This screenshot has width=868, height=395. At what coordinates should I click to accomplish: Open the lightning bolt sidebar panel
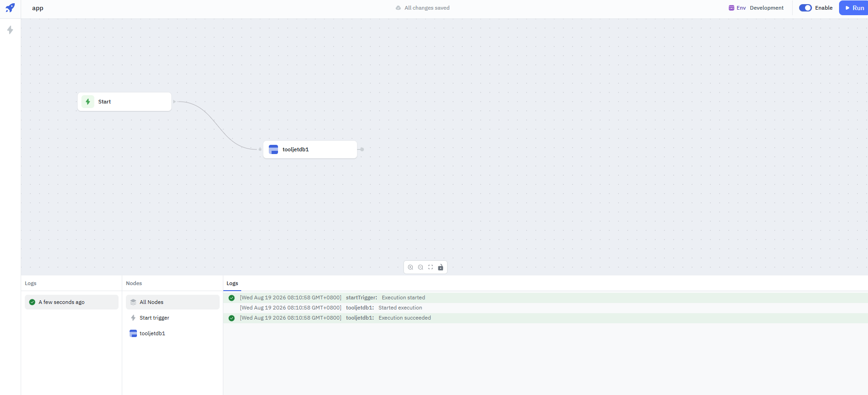point(10,30)
